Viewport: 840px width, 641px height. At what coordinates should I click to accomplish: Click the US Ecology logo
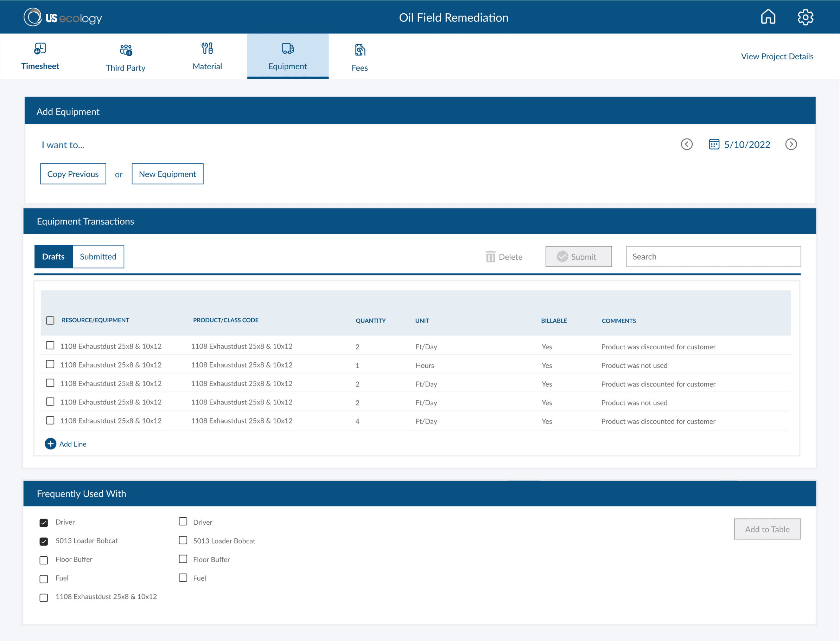pyautogui.click(x=63, y=18)
